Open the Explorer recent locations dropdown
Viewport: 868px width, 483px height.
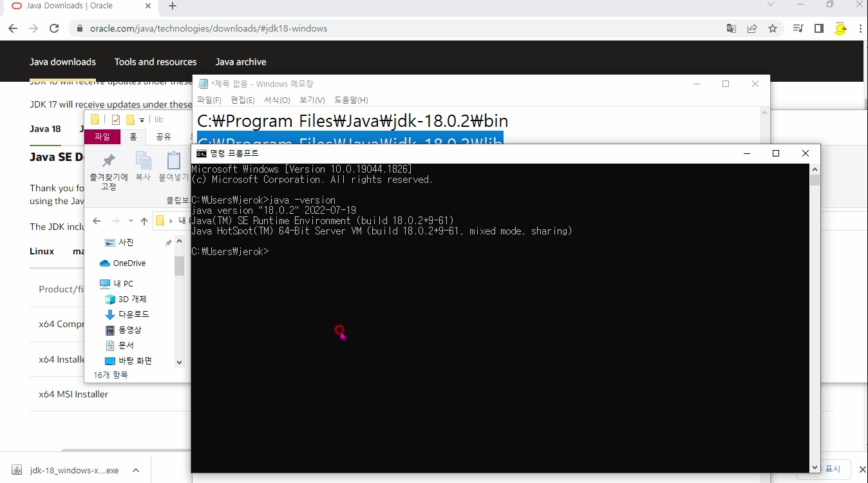click(131, 221)
